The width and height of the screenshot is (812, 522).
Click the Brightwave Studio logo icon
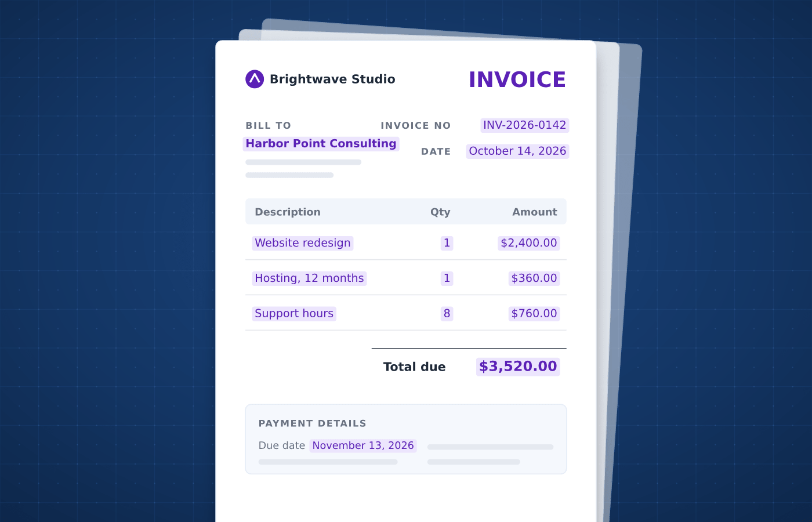pyautogui.click(x=255, y=79)
